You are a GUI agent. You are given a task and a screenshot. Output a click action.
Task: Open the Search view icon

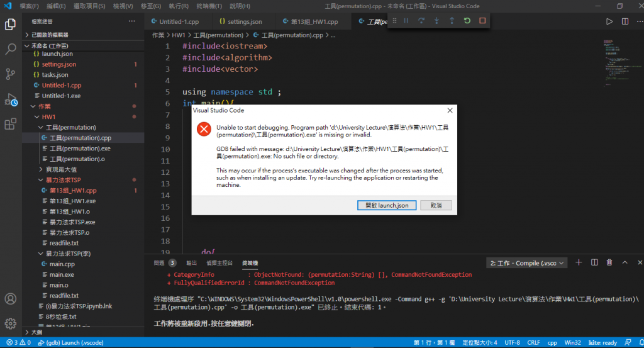[10, 49]
